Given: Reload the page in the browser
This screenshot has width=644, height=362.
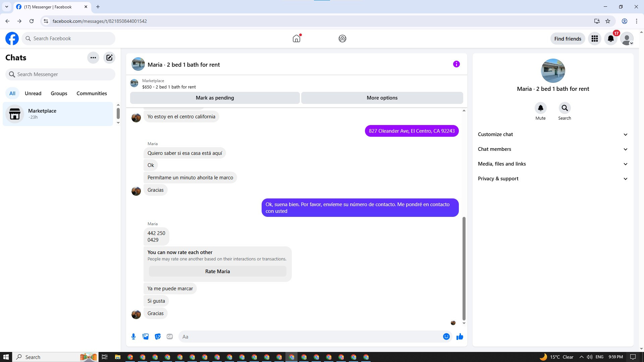Looking at the screenshot, I should tap(32, 21).
